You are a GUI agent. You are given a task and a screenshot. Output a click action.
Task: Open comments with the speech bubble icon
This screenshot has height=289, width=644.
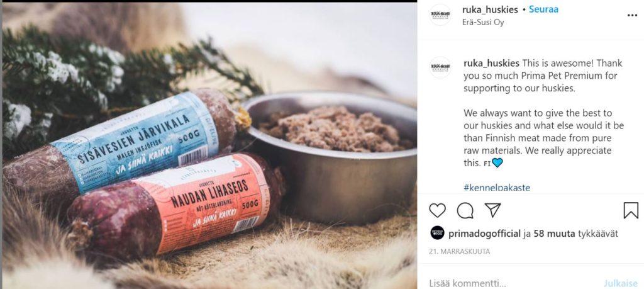(465, 210)
